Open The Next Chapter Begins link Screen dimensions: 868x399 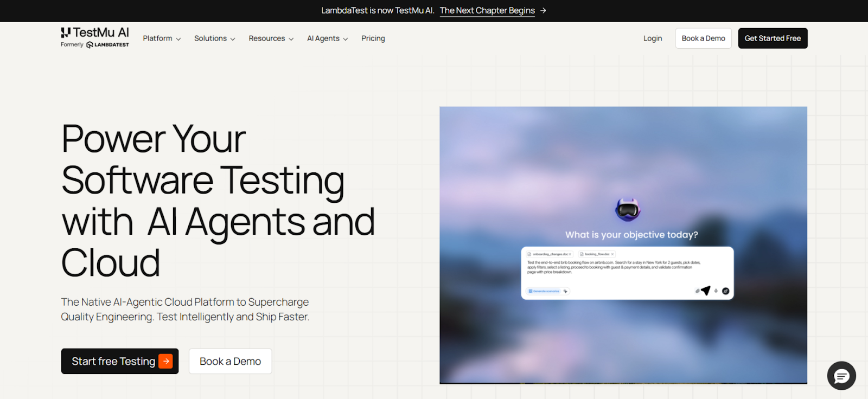pos(487,10)
